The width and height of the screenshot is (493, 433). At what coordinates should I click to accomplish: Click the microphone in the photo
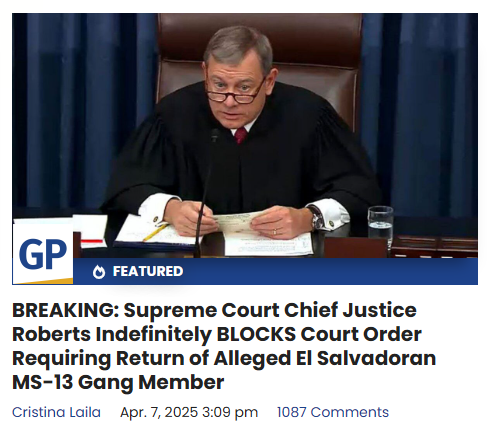tap(206, 192)
